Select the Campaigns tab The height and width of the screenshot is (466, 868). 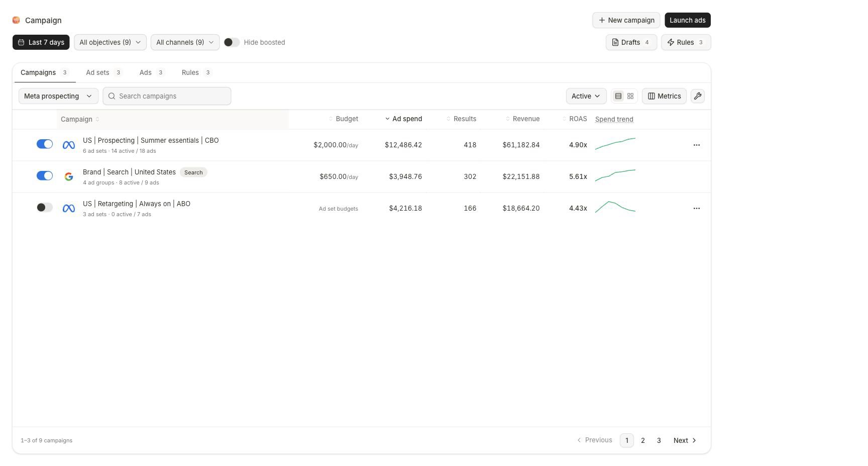[44, 72]
